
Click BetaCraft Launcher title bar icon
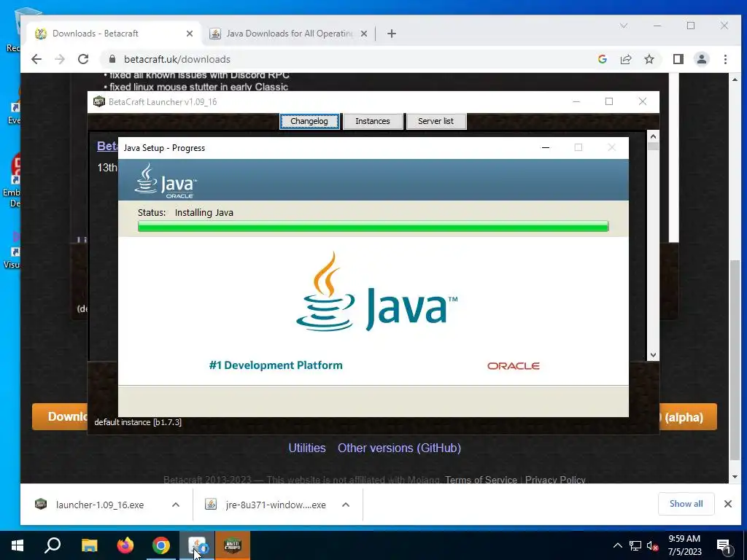[x=99, y=101]
